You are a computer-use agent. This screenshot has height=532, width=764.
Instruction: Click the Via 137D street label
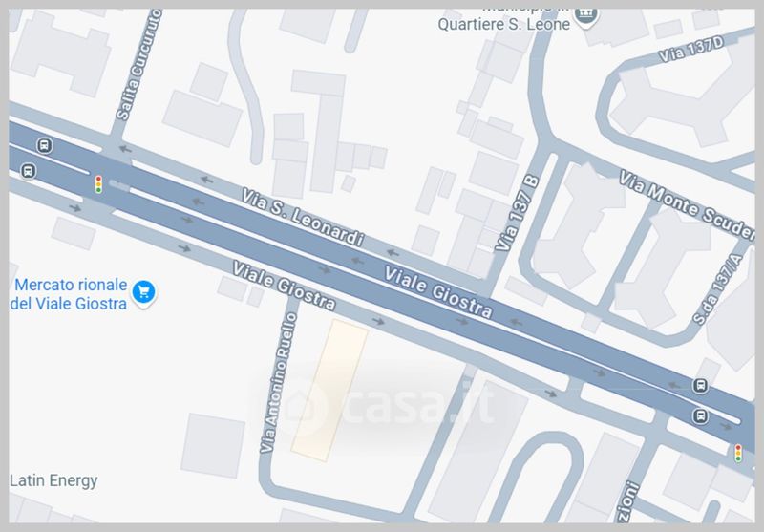coord(690,50)
